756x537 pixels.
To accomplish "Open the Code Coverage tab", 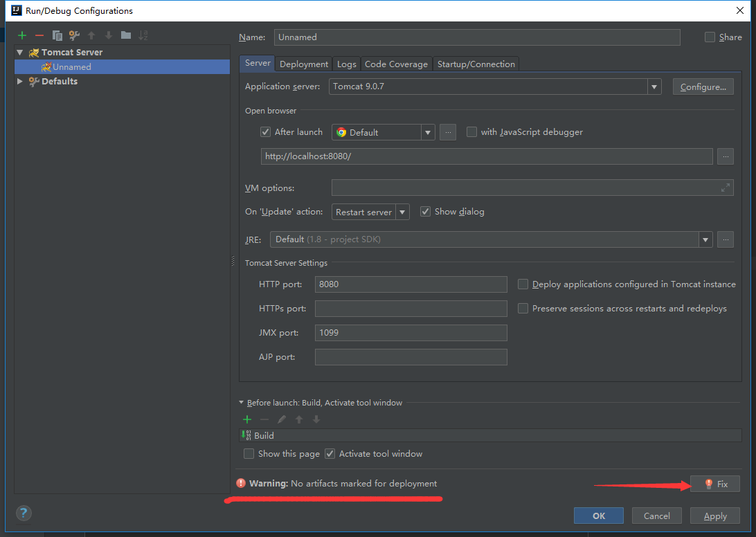I will [396, 64].
